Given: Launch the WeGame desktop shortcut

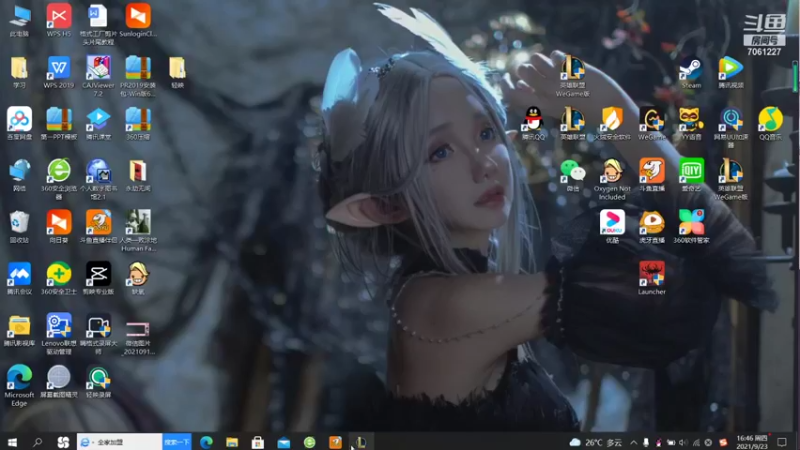Looking at the screenshot, I should pos(652,123).
